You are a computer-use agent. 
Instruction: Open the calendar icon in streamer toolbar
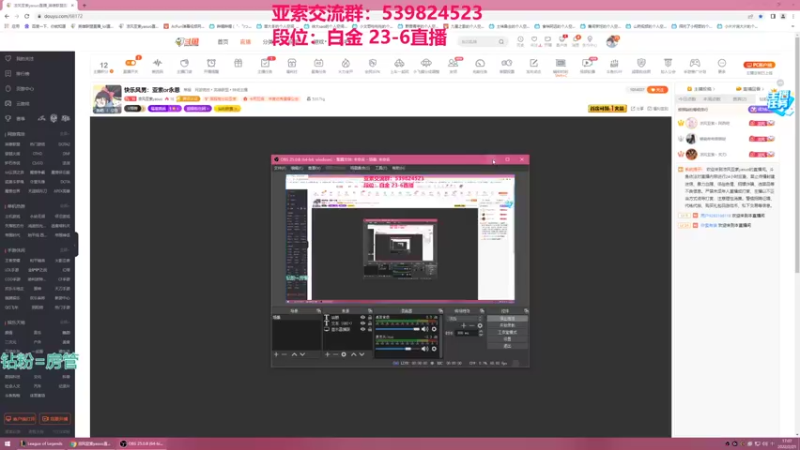point(318,63)
